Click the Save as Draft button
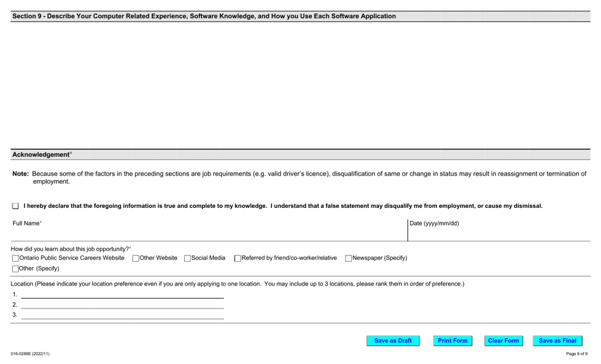 click(x=393, y=340)
